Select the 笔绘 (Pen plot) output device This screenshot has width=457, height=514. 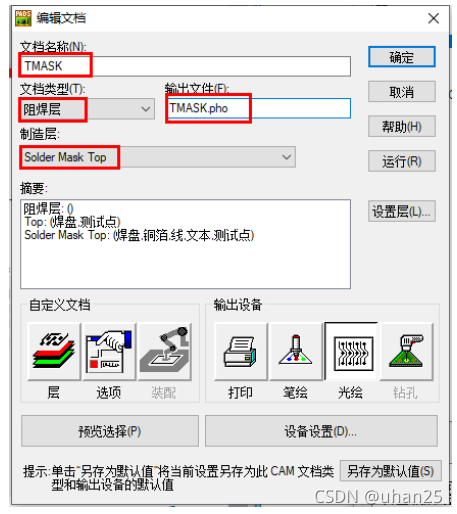296,351
